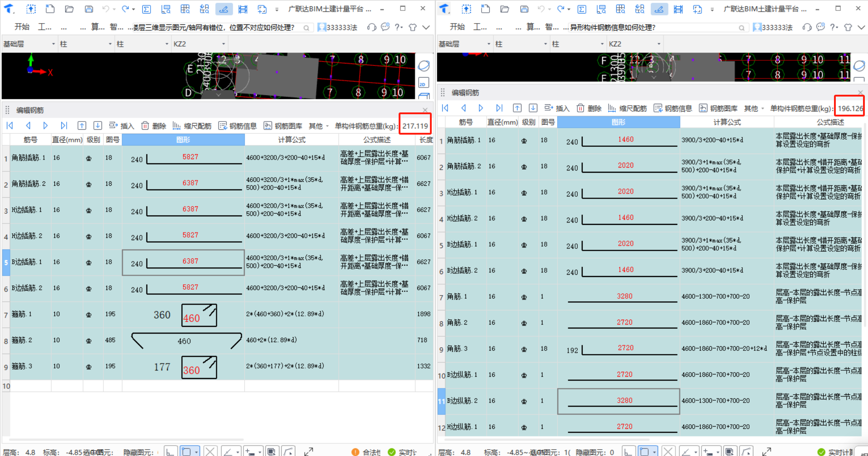Select the 箍筋.1 row in left table
868x456 pixels.
[217, 314]
